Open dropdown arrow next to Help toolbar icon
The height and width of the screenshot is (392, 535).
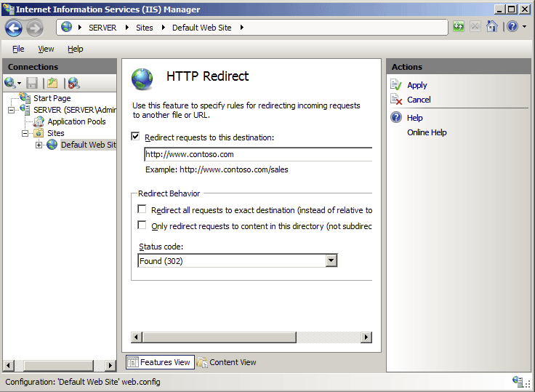[x=524, y=27]
